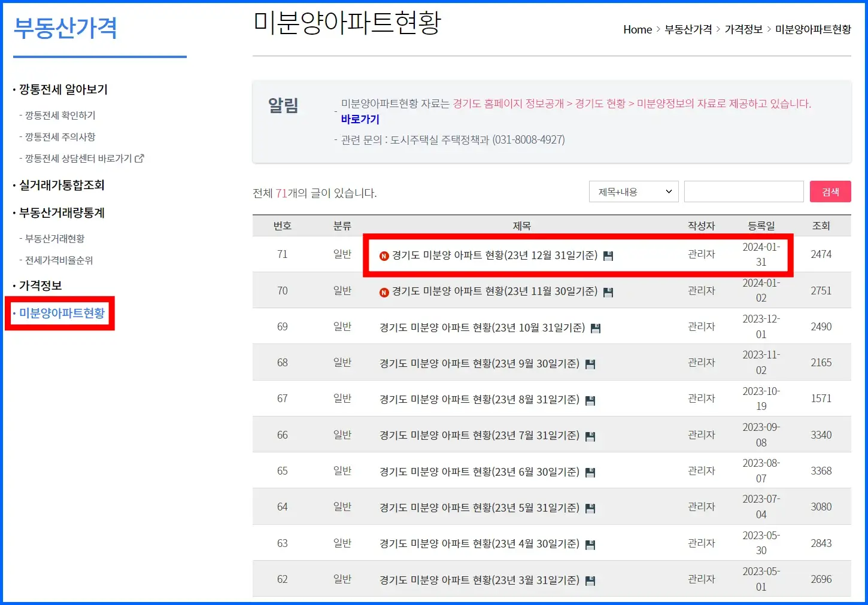Image resolution: width=868 pixels, height=605 pixels.
Task: Click the new-post N badge on row 71
Action: [384, 256]
